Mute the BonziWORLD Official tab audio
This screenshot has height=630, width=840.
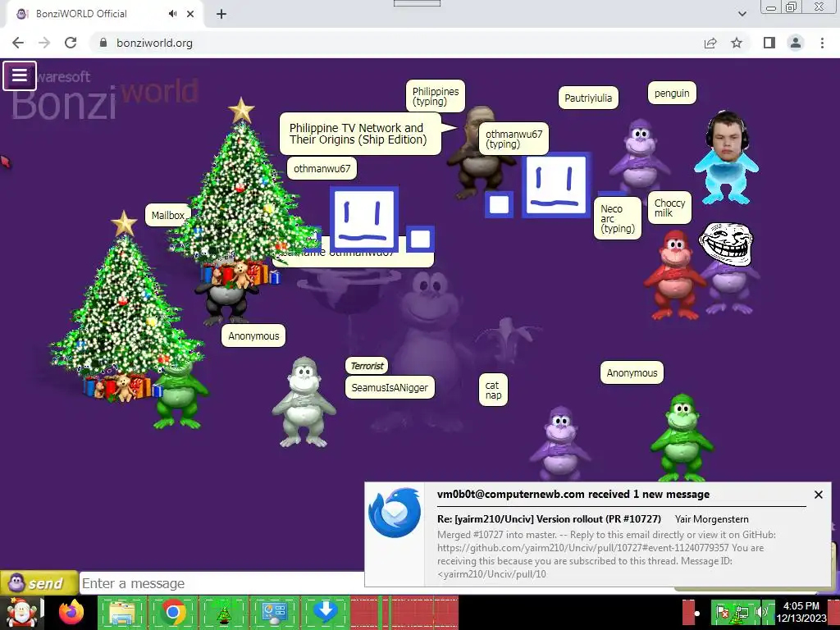coord(172,14)
